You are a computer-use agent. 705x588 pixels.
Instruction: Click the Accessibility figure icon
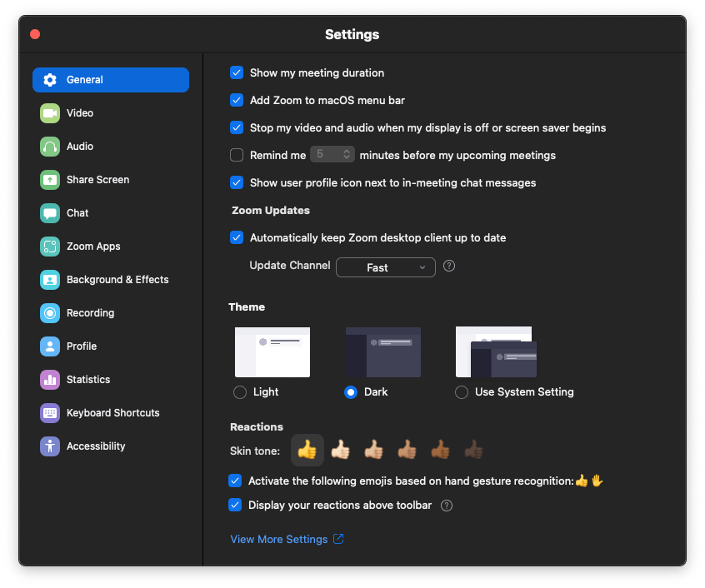[50, 446]
